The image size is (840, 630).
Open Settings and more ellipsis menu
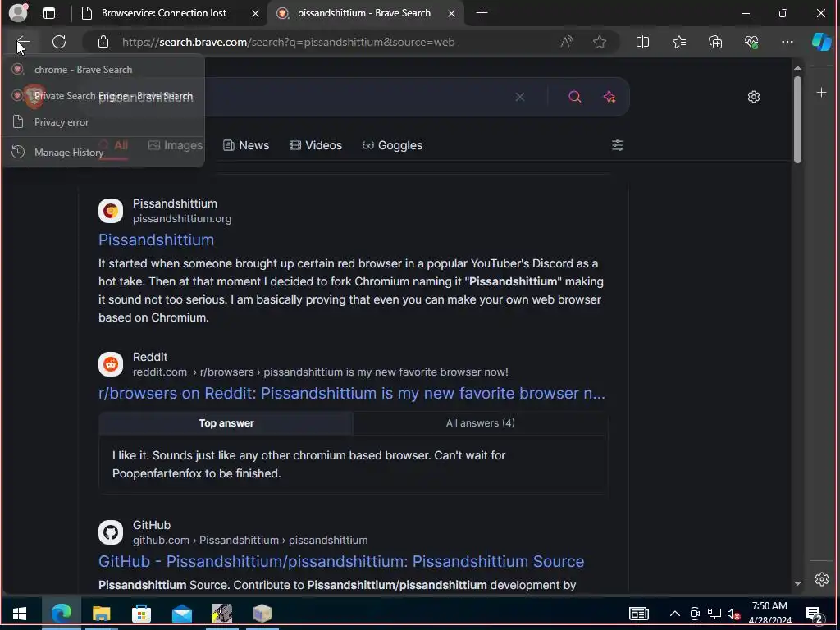[787, 42]
